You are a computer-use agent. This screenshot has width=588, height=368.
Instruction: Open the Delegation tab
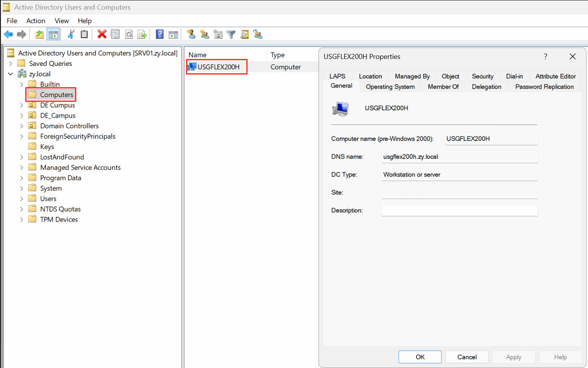click(487, 87)
